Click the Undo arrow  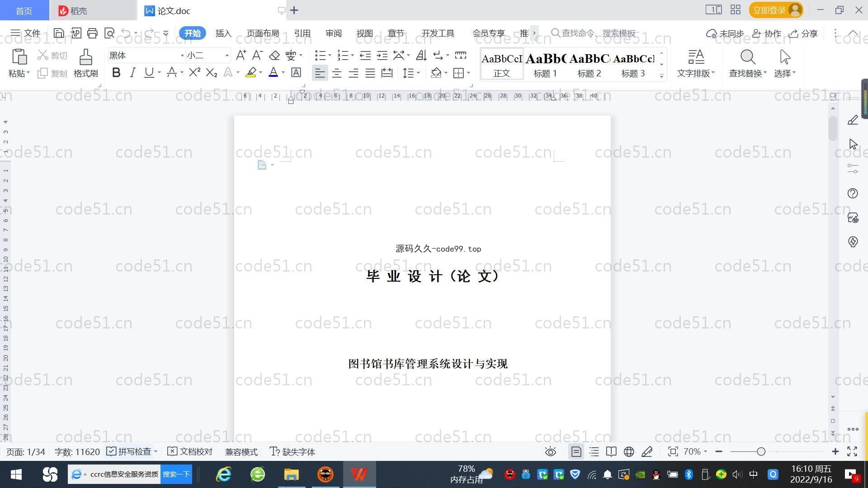pyautogui.click(x=126, y=33)
